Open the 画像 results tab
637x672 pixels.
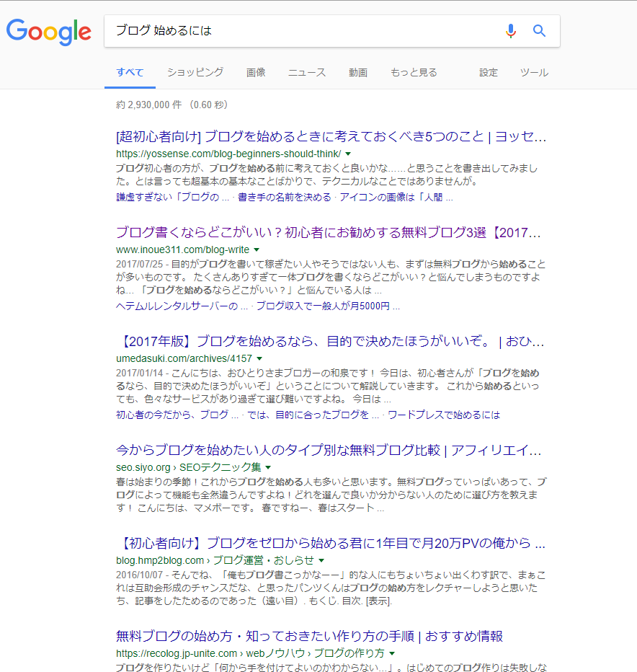(x=256, y=72)
